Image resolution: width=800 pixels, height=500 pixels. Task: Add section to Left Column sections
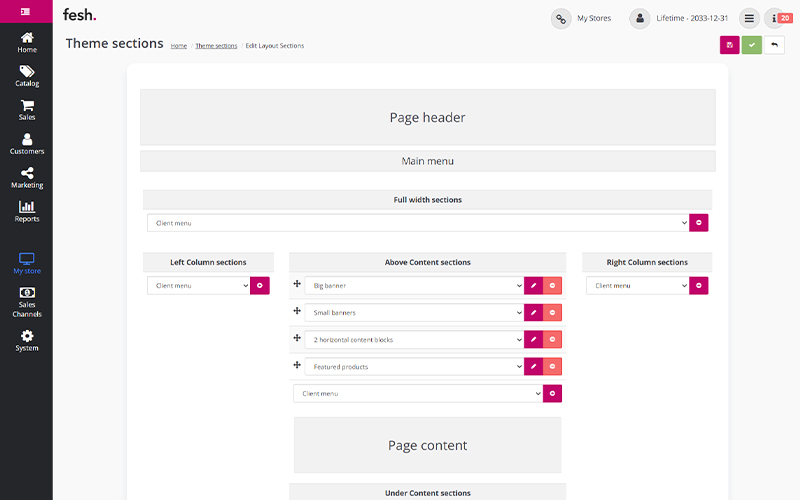260,286
